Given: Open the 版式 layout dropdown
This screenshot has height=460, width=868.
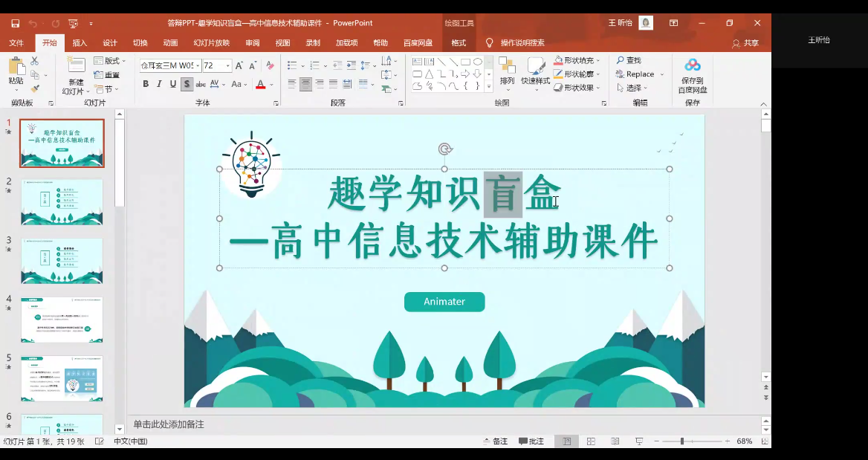Looking at the screenshot, I should [x=109, y=60].
